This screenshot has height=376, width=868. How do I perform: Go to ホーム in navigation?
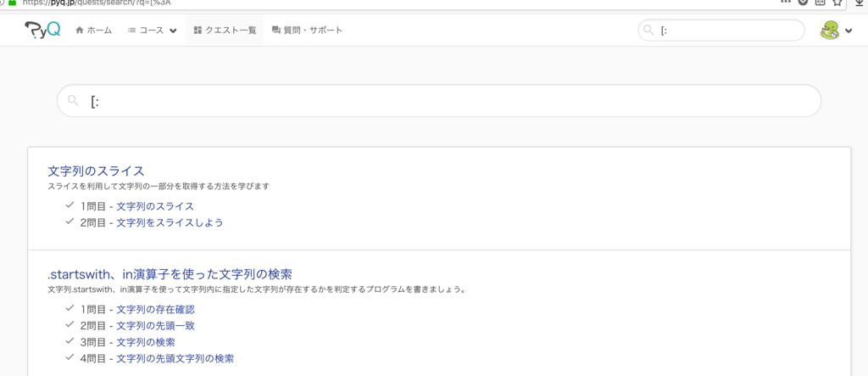pyautogui.click(x=93, y=31)
